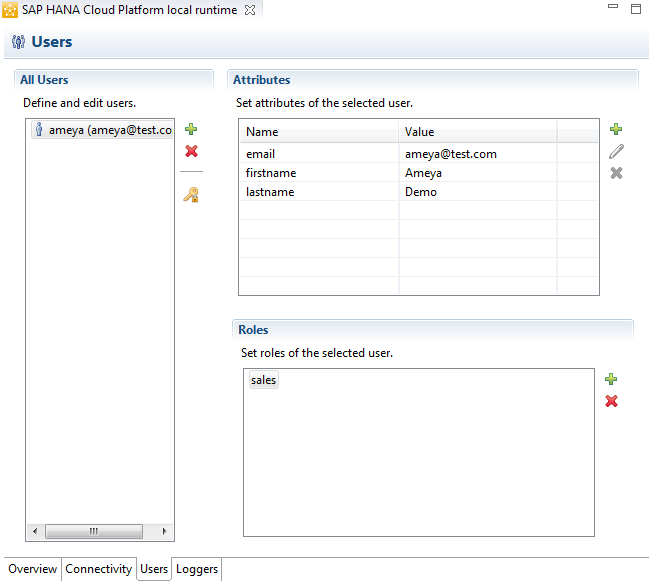Click the horizontal scrollbar thumb in user list
The image size is (653, 583).
[94, 531]
